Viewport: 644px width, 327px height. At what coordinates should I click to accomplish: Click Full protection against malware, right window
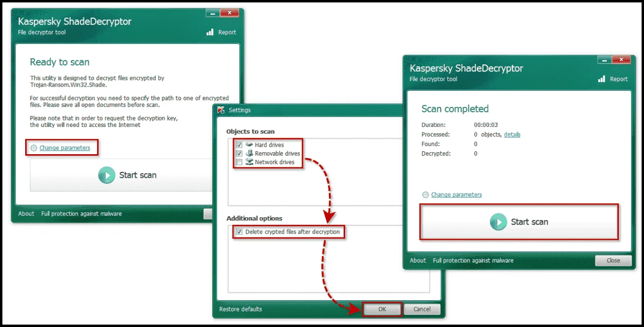click(x=473, y=260)
